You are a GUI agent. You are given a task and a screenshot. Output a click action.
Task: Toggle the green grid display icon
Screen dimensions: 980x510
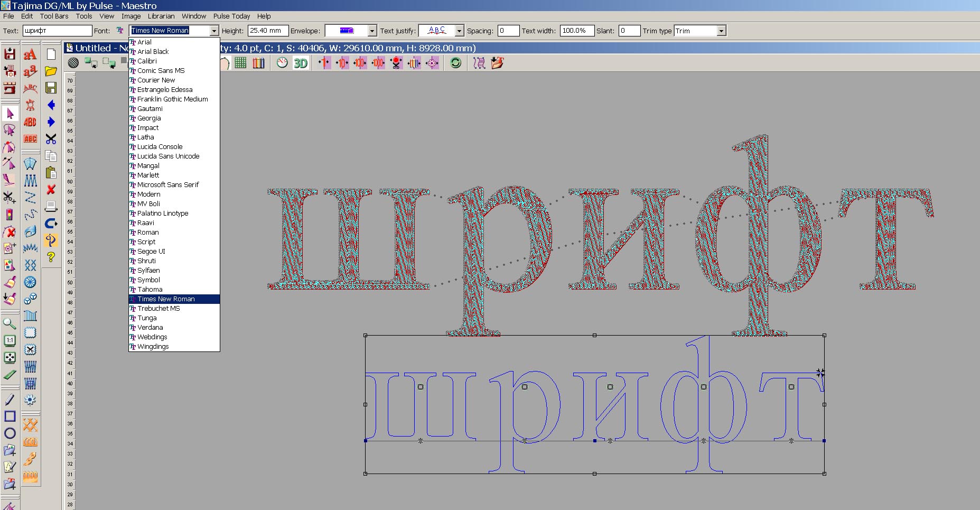(240, 63)
